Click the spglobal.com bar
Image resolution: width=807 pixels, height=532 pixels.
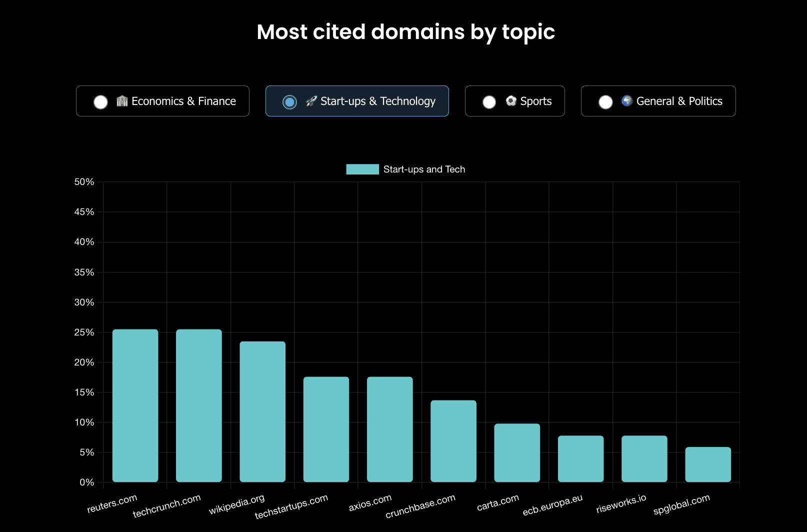[708, 464]
